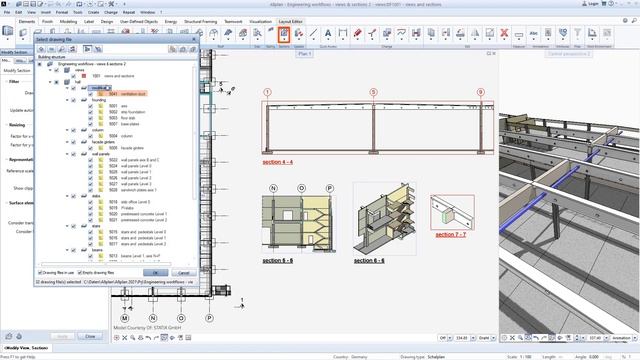Image resolution: width=640 pixels, height=360 pixels.
Task: Click the find icon in the Select drawing file toolbar
Action: tap(62, 49)
